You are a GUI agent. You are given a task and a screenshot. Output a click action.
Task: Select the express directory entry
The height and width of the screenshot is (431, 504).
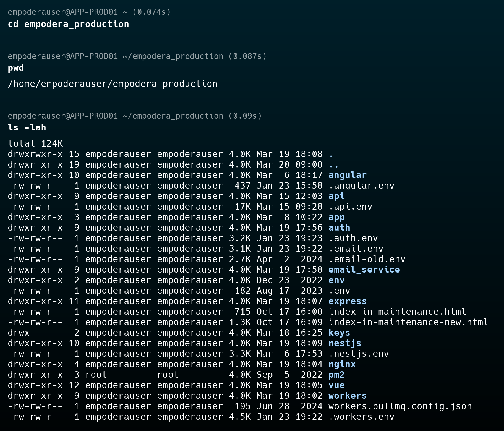pos(347,301)
